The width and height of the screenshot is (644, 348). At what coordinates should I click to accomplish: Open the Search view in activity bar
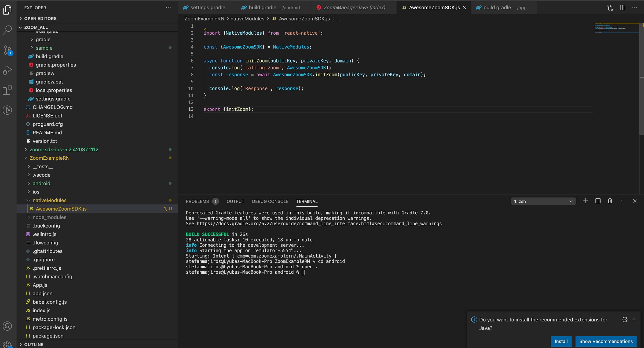[x=8, y=30]
